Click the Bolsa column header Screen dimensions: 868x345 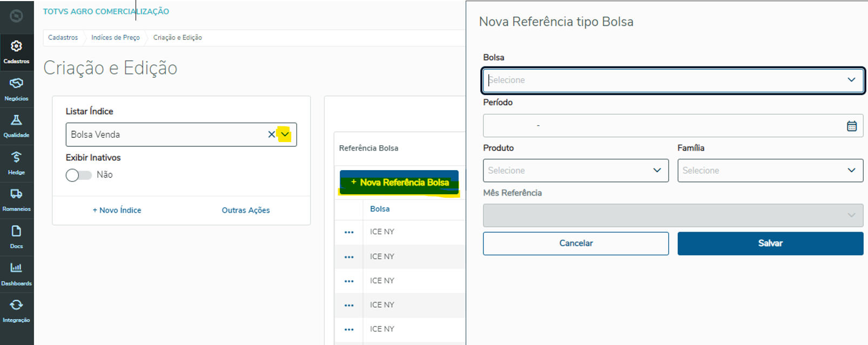pyautogui.click(x=380, y=209)
